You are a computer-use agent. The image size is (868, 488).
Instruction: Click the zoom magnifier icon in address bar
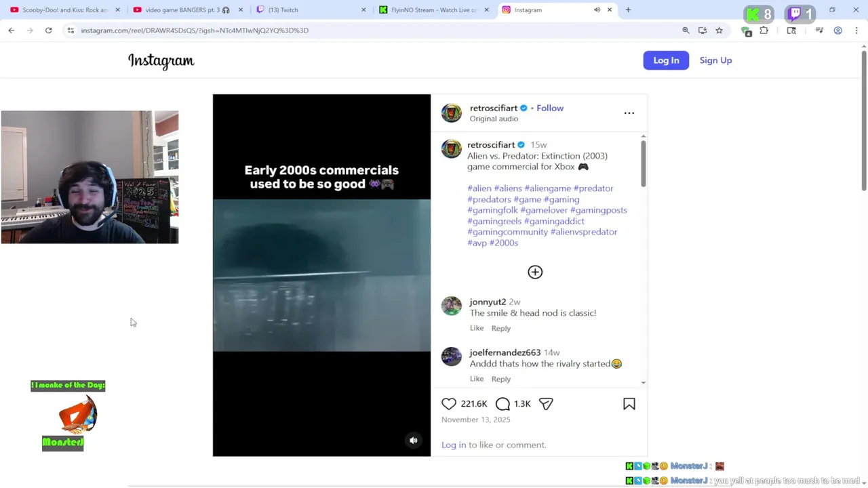pyautogui.click(x=686, y=30)
